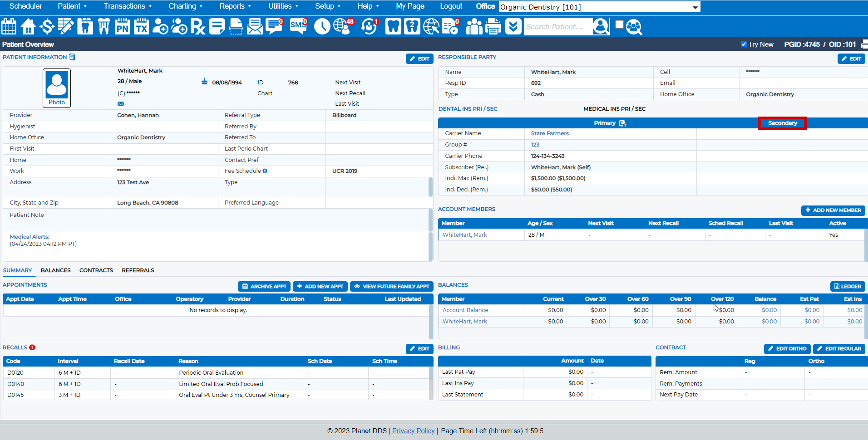Open the plain tooth icon
868x440 pixels.
[394, 27]
